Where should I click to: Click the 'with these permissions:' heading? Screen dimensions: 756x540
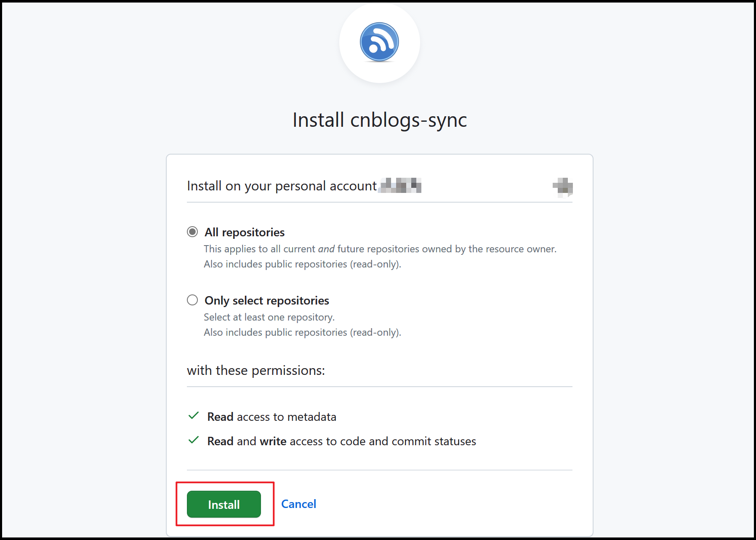(256, 370)
